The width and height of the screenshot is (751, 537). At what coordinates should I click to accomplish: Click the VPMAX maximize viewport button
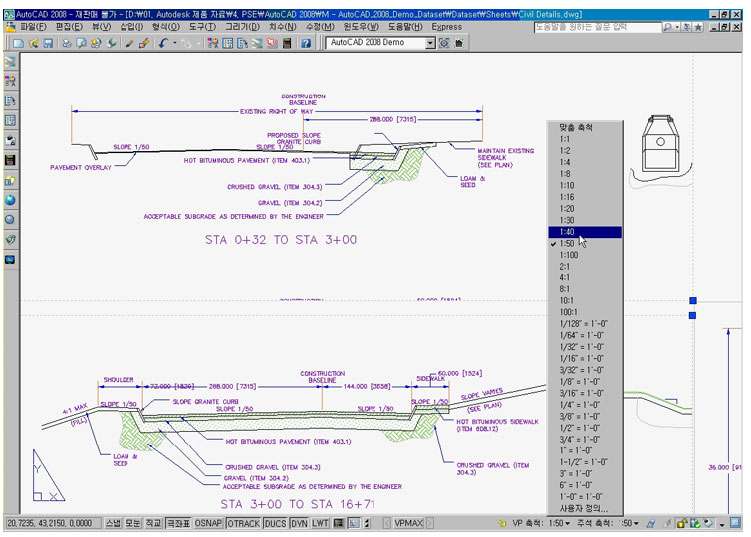click(x=408, y=523)
